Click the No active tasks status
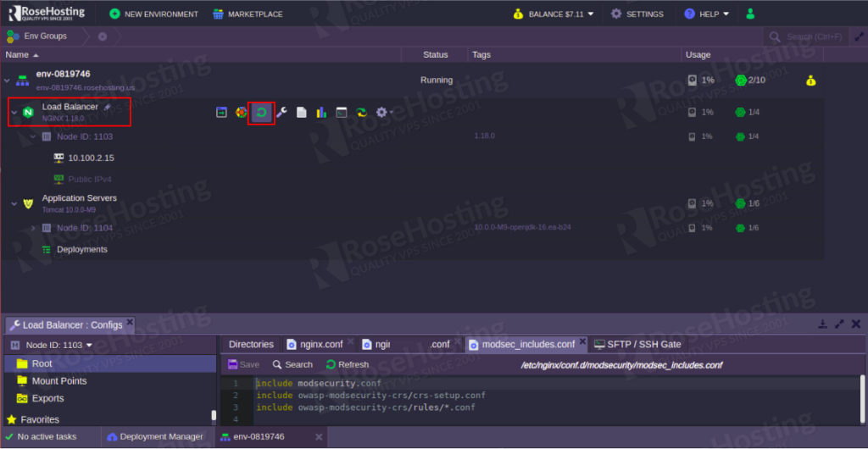The width and height of the screenshot is (868, 449). click(x=42, y=437)
